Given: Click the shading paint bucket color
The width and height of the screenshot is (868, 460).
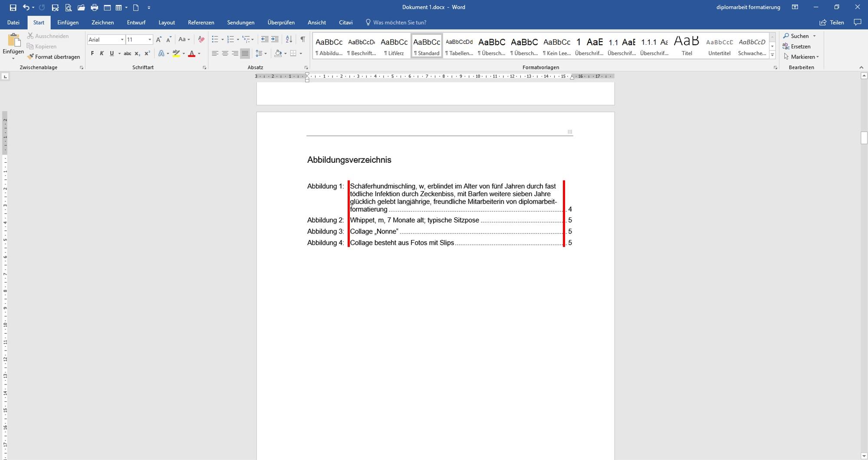Looking at the screenshot, I should (278, 53).
